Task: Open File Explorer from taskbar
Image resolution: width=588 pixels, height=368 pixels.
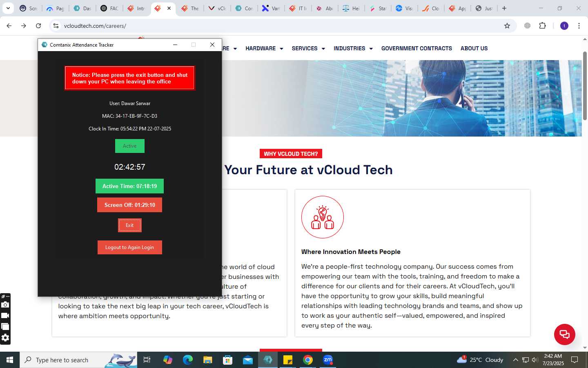Action: (208, 360)
